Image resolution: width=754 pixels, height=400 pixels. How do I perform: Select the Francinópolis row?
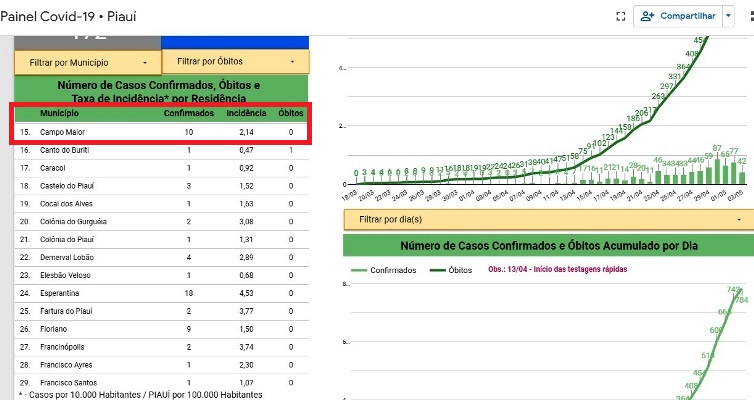[162, 347]
